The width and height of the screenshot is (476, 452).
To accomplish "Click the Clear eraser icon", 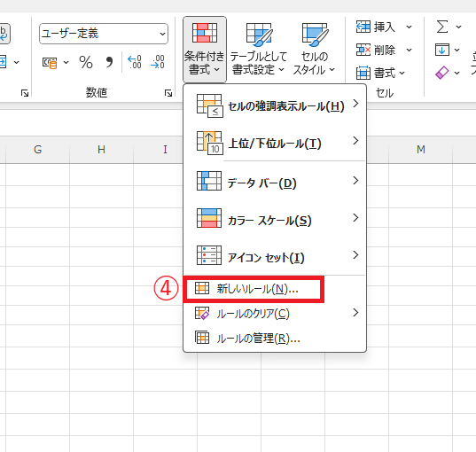I will [442, 73].
